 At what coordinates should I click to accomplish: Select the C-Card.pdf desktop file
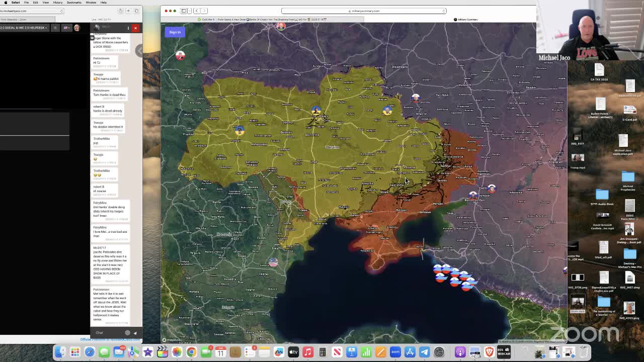[630, 113]
